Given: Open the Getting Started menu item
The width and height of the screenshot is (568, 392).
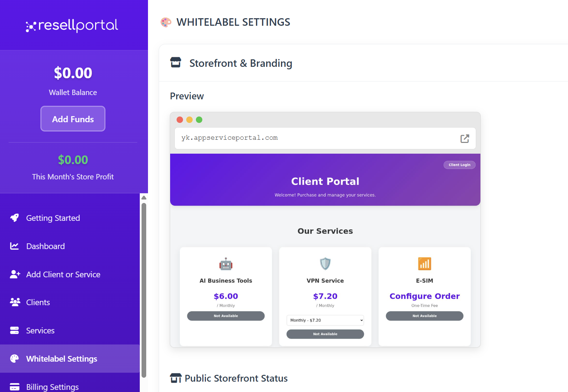Looking at the screenshot, I should click(x=53, y=218).
